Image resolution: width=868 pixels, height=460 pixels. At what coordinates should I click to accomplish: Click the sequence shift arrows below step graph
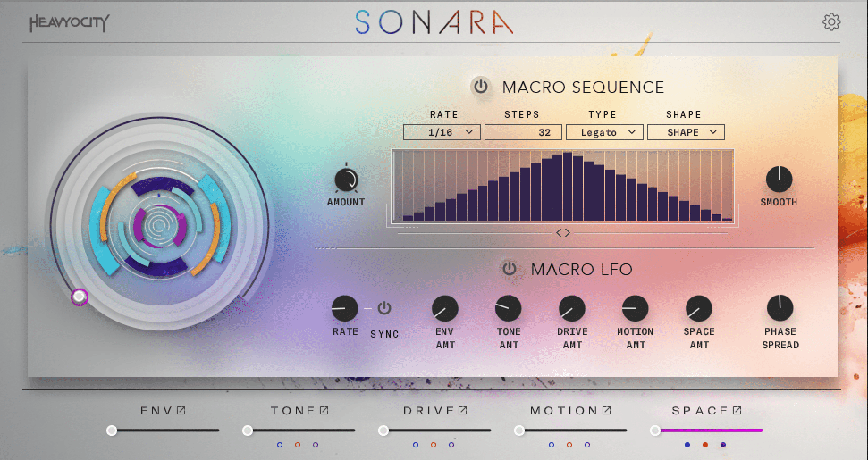[x=563, y=233]
